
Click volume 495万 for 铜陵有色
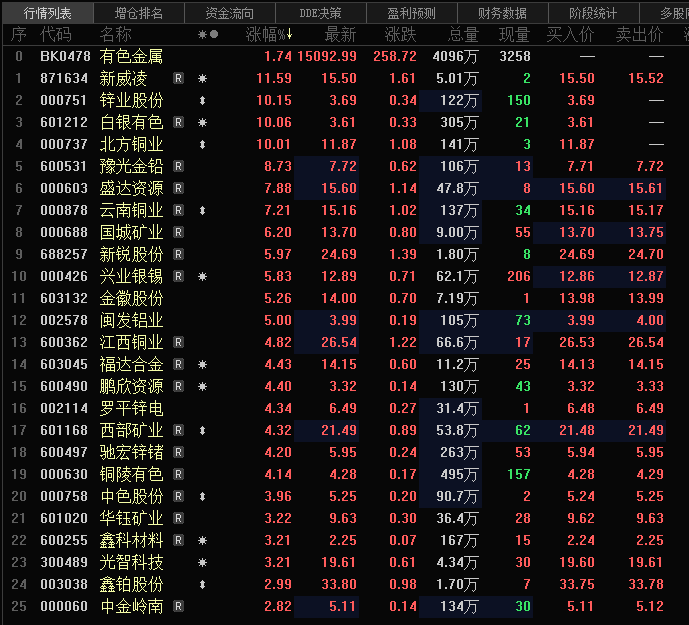(459, 474)
